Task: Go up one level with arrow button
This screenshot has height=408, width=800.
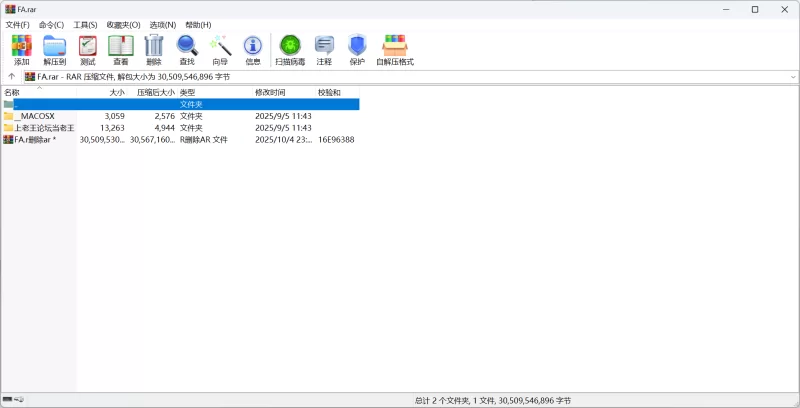Action: click(x=11, y=76)
